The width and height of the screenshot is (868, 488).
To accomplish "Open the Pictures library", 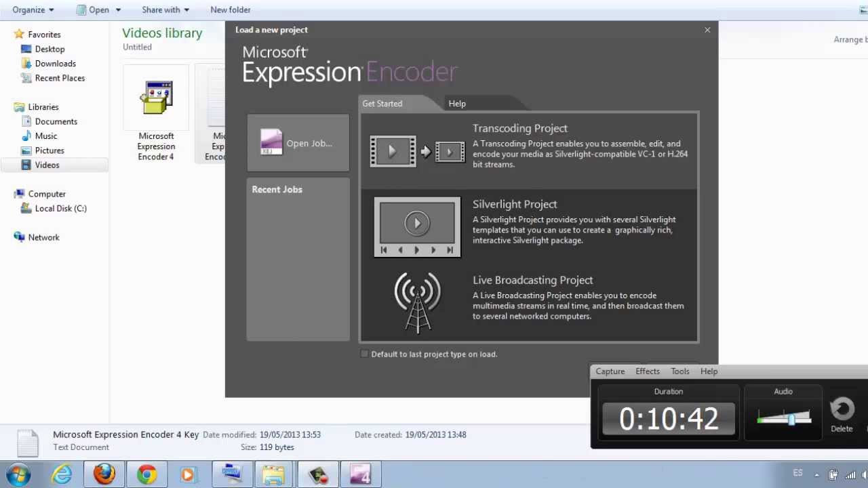I will (x=50, y=150).
